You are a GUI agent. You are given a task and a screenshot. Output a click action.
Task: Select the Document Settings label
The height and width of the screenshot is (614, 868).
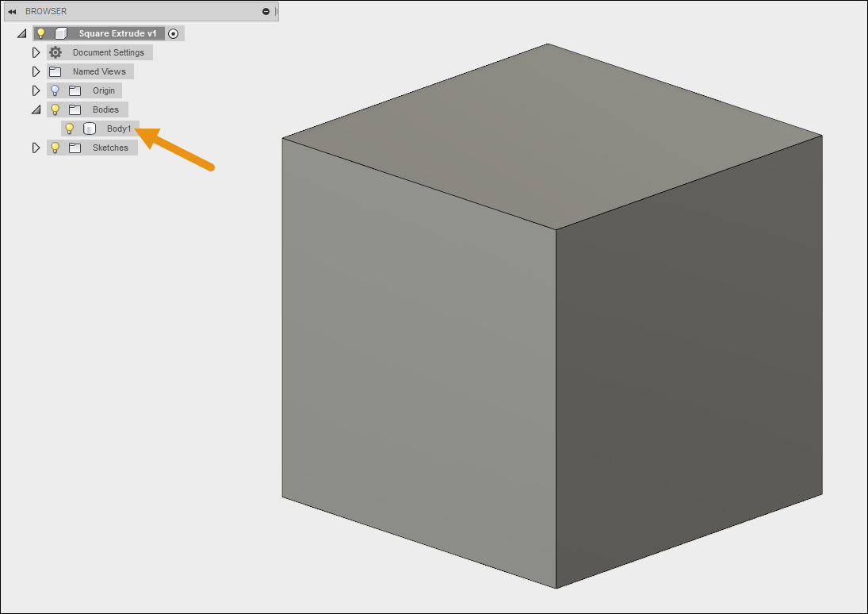coord(109,52)
